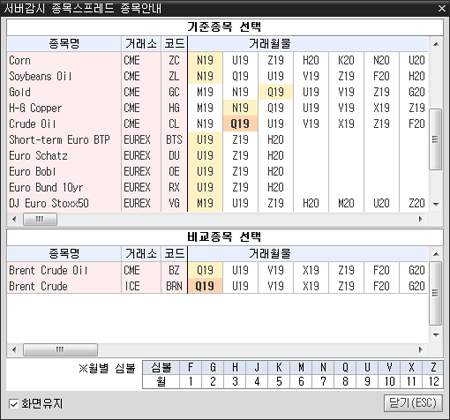Select Crude Oil Q19 contract month
The height and width of the screenshot is (420, 450).
pyautogui.click(x=240, y=124)
